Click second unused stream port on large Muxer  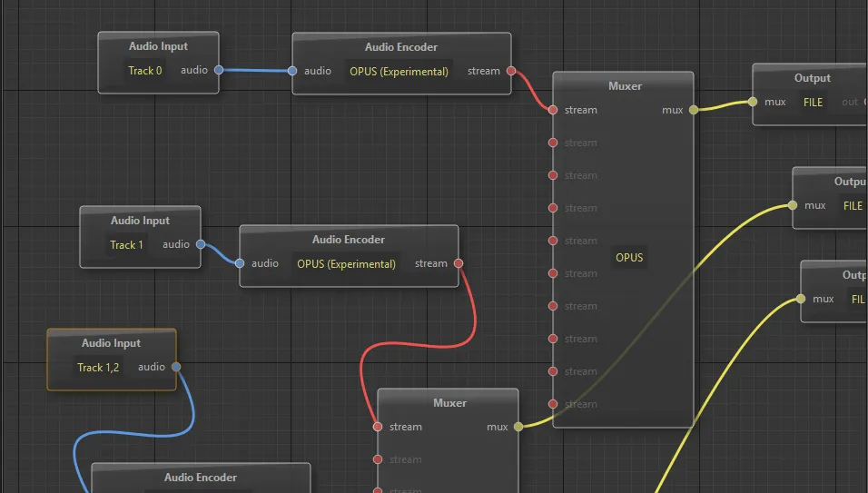[552, 175]
